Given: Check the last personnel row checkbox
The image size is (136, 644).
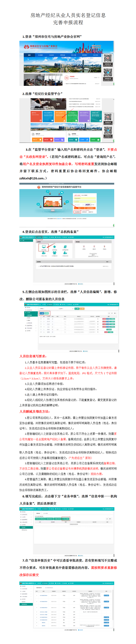Looking at the screenshot, I should click(x=41, y=332).
